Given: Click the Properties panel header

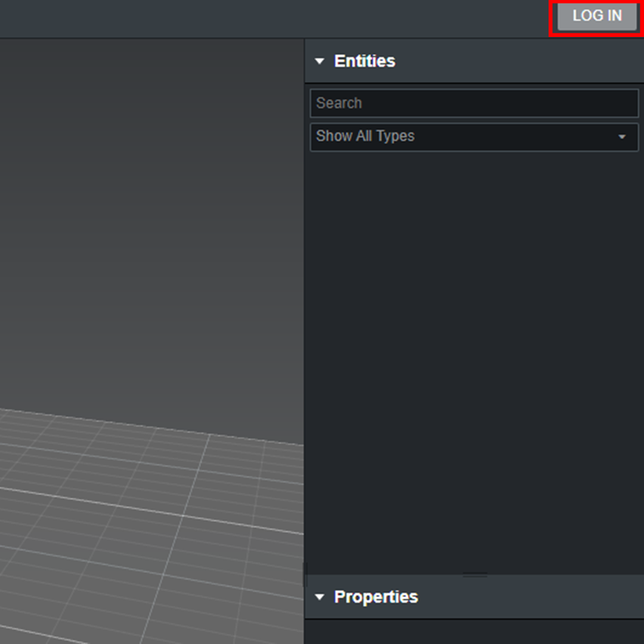Looking at the screenshot, I should pos(376,597).
